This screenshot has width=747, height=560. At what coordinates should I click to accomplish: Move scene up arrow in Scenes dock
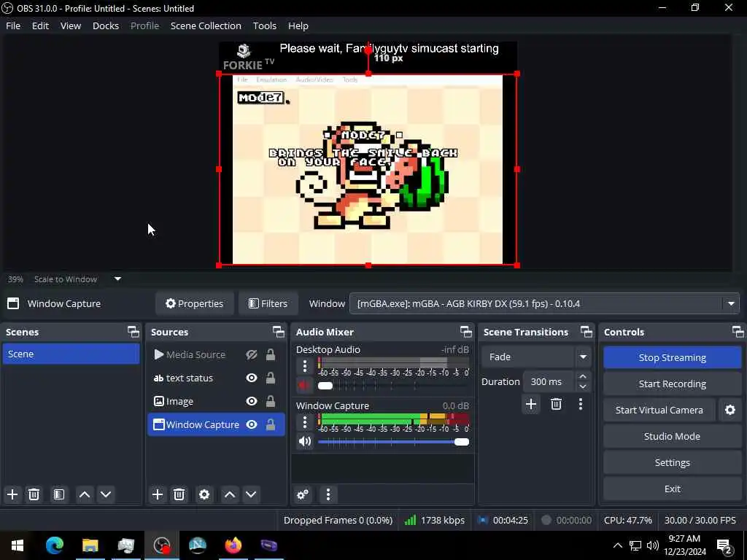point(85,494)
